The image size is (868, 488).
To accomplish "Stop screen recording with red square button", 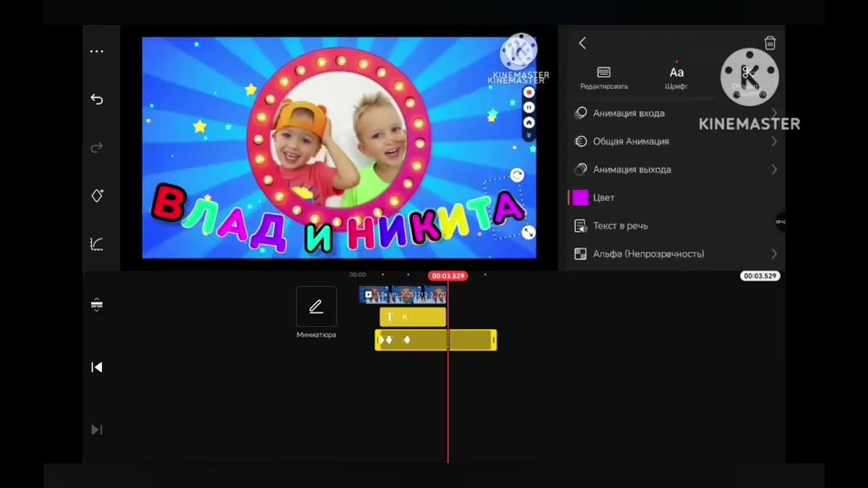I will 529,92.
